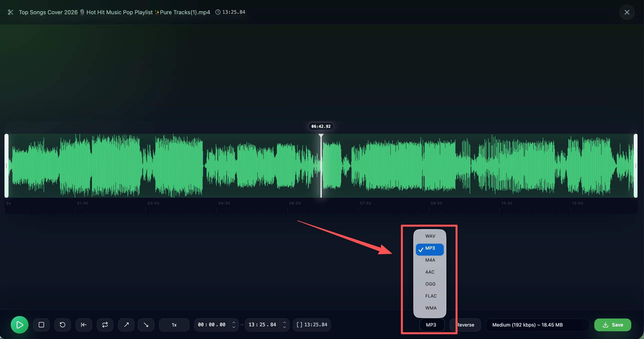
Task: Jump to start with skip-back icon
Action: (x=84, y=325)
